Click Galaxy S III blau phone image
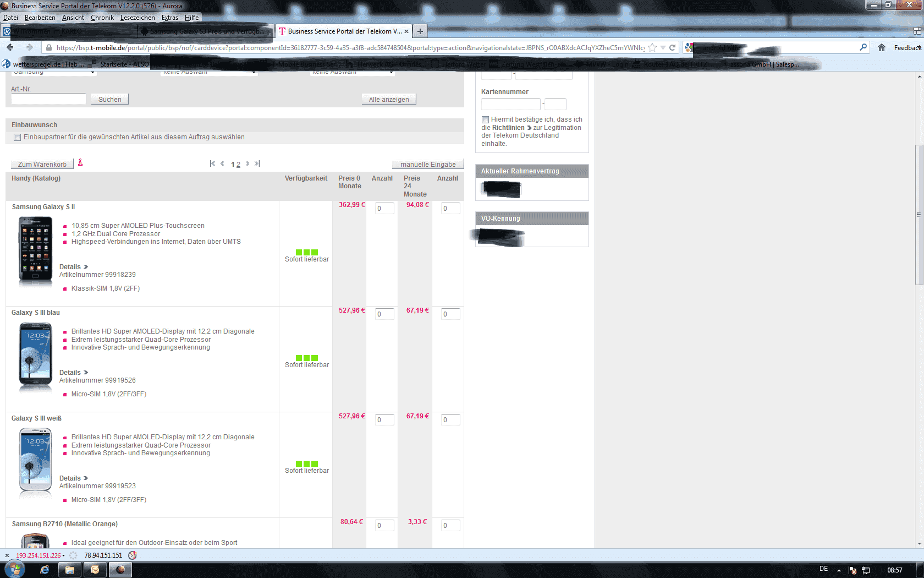This screenshot has width=924, height=578. point(35,357)
